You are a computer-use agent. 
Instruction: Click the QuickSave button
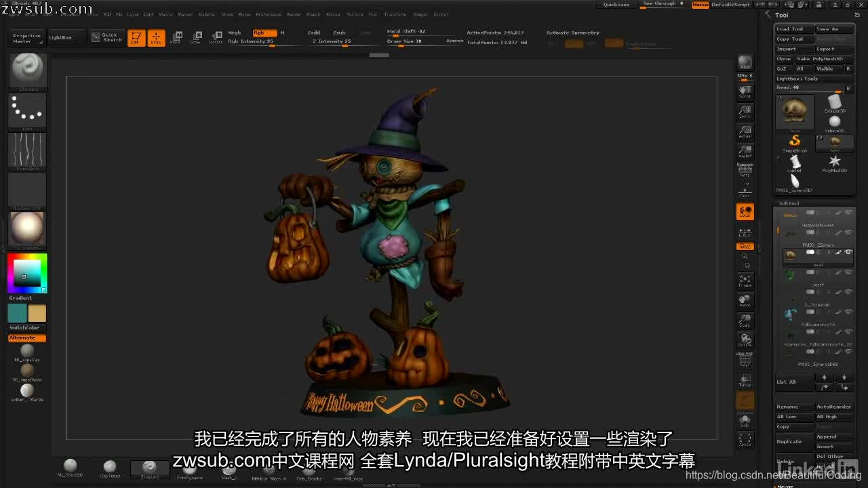(x=616, y=5)
